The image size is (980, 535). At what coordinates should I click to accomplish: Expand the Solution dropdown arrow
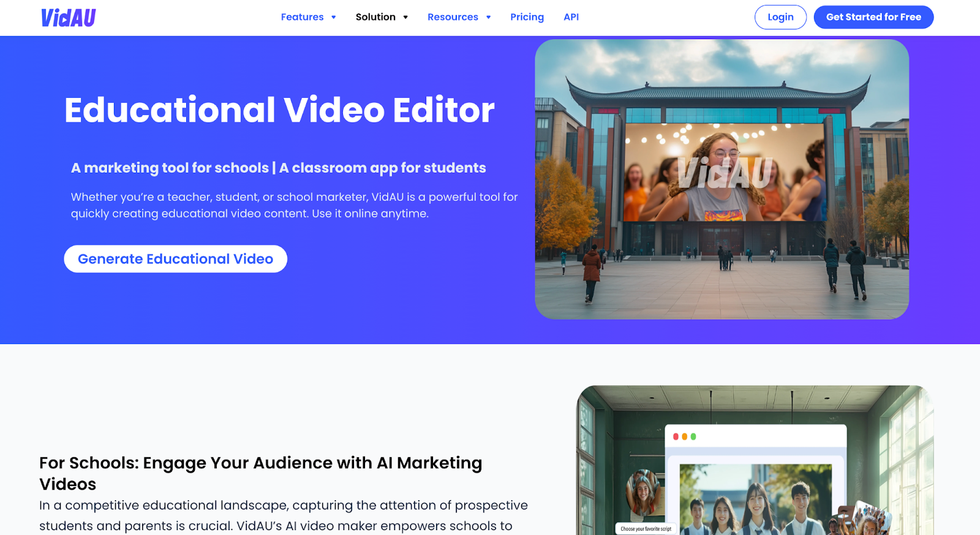click(405, 17)
